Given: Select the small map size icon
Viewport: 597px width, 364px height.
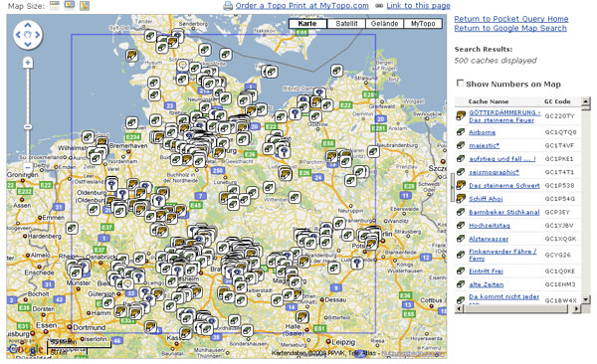Looking at the screenshot, I should coord(55,6).
